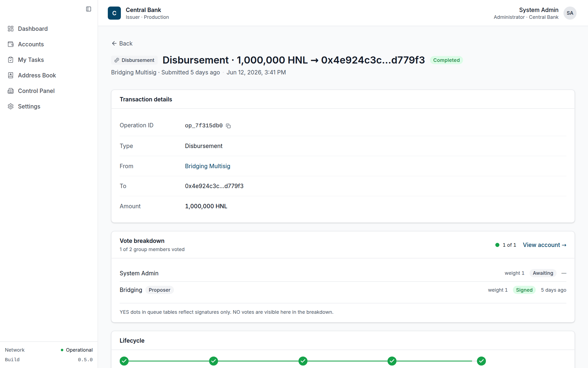Viewport: 588px width, 368px height.
Task: Click the Vote breakdown heading
Action: [142, 241]
